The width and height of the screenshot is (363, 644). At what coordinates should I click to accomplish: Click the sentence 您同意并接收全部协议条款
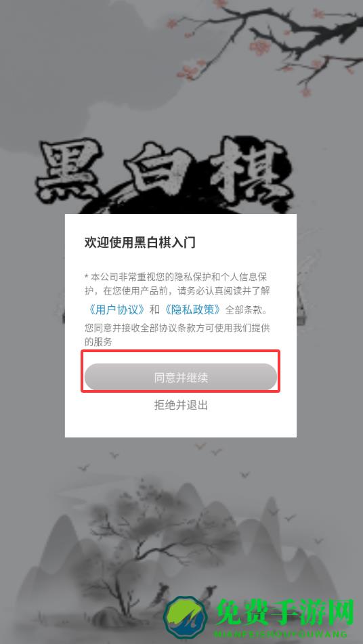point(177,335)
